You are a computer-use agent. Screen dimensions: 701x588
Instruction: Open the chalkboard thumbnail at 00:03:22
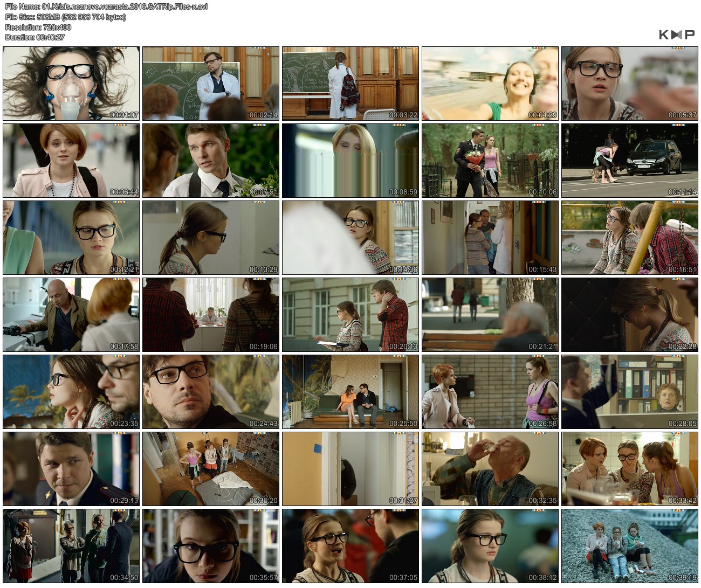click(x=350, y=83)
